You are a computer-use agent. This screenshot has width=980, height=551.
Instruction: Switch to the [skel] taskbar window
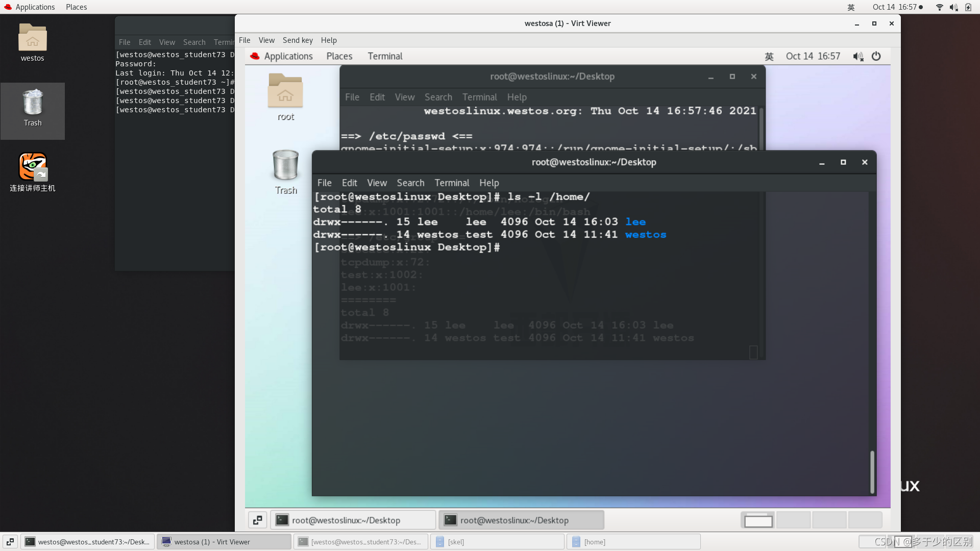click(x=497, y=542)
